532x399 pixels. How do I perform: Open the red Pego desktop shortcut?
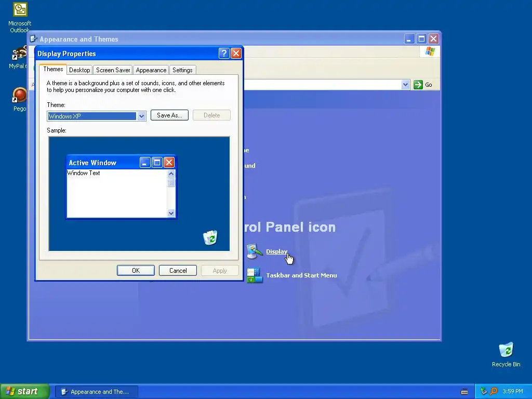20,95
